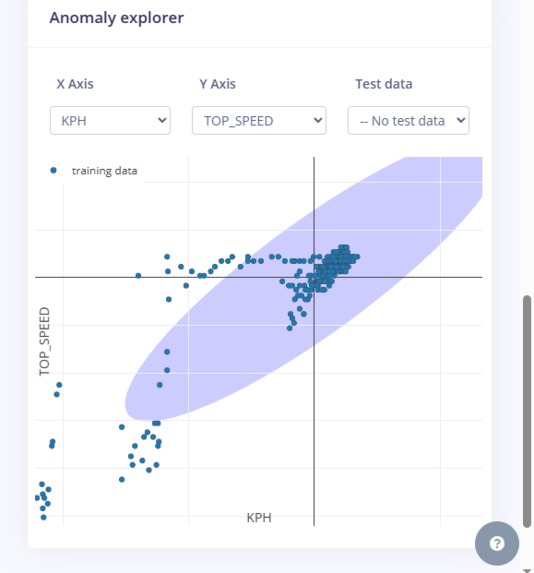The width and height of the screenshot is (534, 573).
Task: Click the KPH x-axis title on the chart
Action: point(259,517)
